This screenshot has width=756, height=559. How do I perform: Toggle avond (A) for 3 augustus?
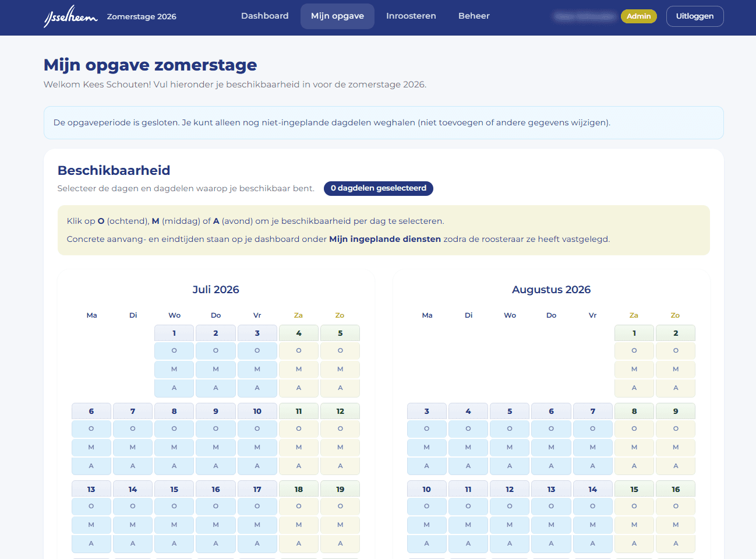pos(427,466)
